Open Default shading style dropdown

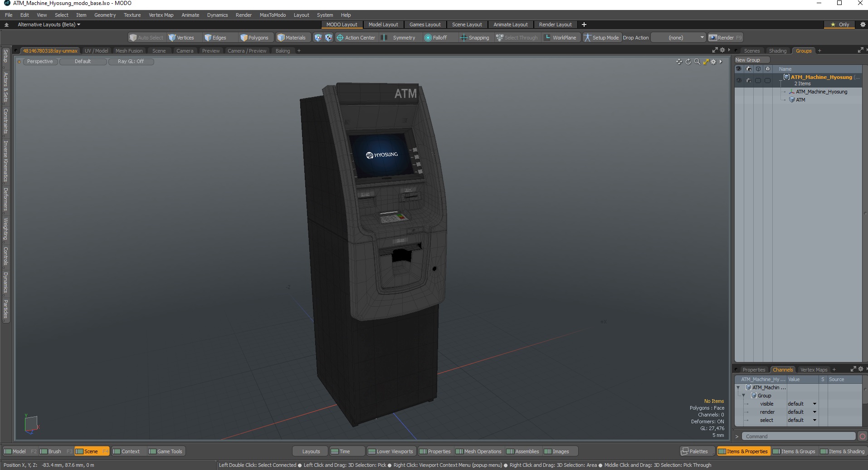(83, 62)
